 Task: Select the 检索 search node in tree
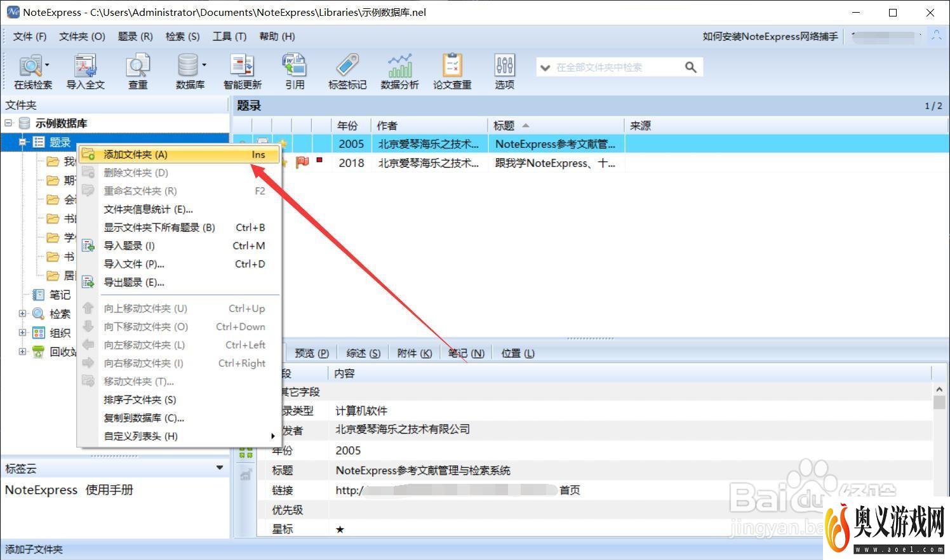[60, 314]
